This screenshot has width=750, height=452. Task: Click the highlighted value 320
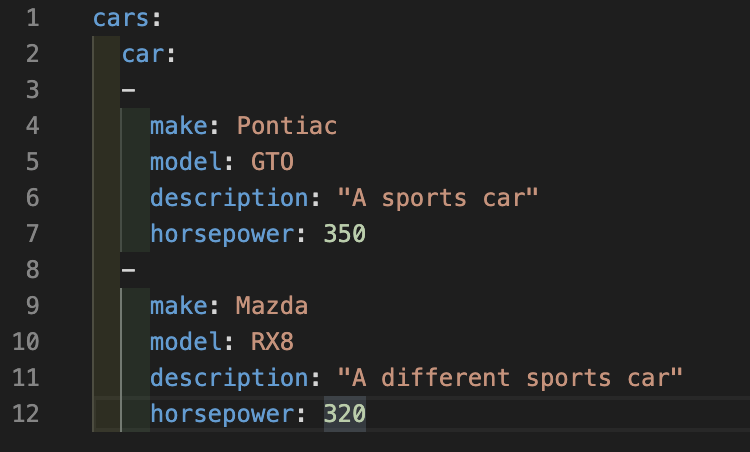tap(345, 414)
